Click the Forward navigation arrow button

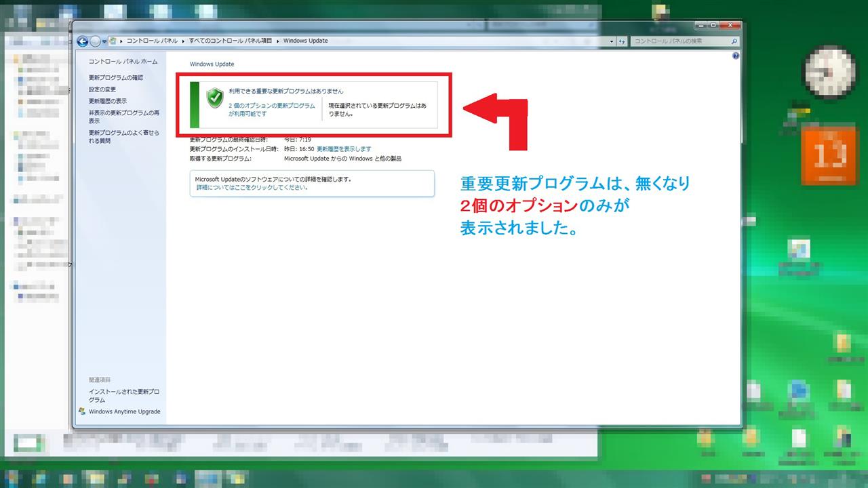tap(95, 41)
